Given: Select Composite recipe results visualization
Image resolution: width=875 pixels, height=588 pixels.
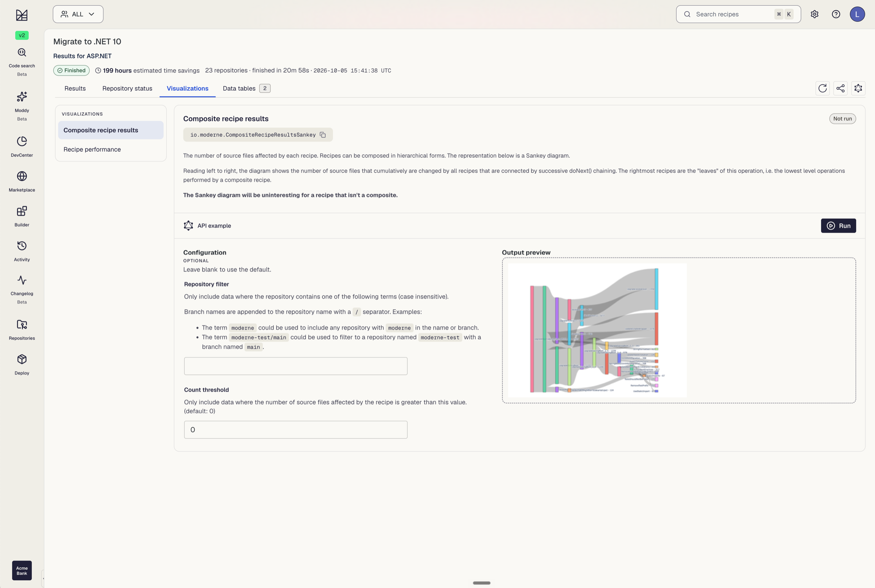Looking at the screenshot, I should click(x=110, y=130).
